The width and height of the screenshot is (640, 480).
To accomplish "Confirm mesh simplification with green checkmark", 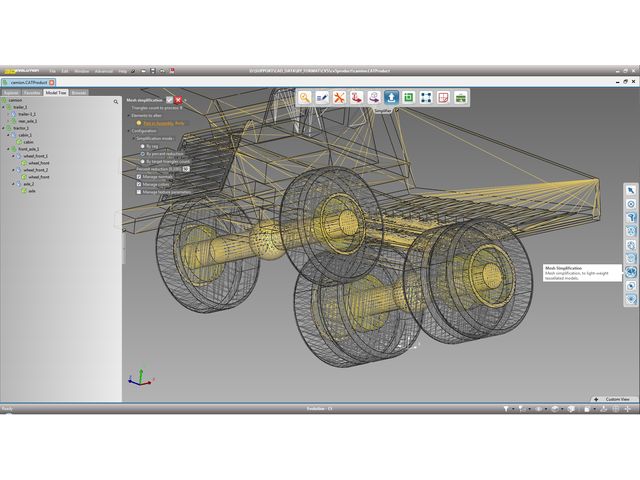I will tap(170, 101).
